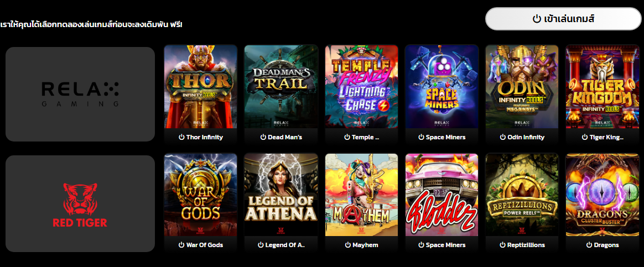Click the Mayhem play label
The image size is (644, 267).
click(361, 245)
